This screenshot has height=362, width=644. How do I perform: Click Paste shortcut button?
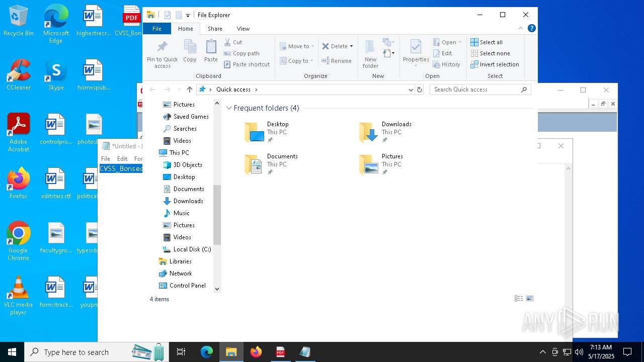[x=247, y=64]
